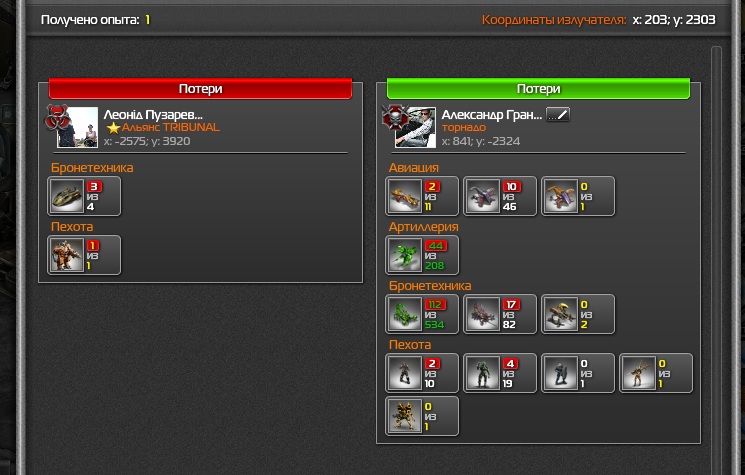Image resolution: width=745 pixels, height=475 pixels.
Task: Click the gold star alliance icon
Action: pyautogui.click(x=113, y=128)
